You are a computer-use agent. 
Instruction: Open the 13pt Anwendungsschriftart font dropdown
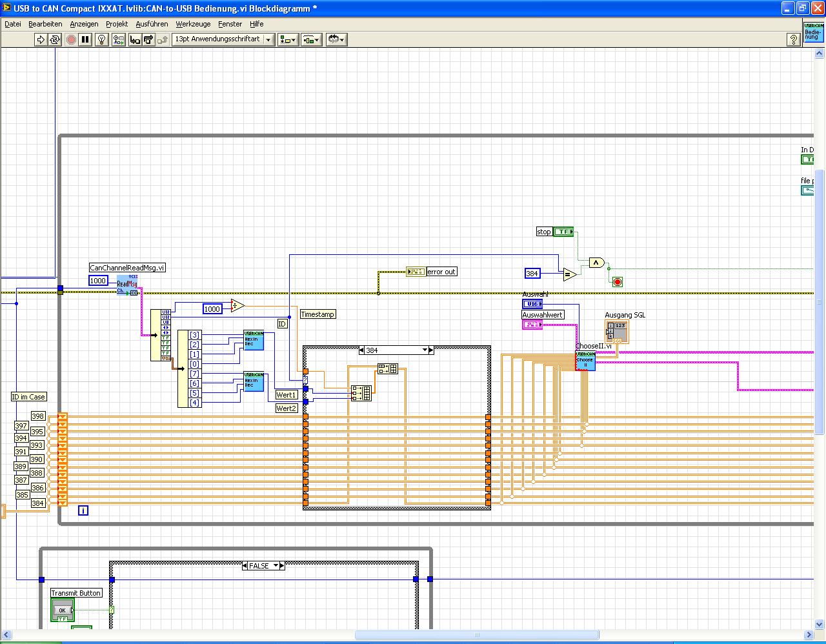click(x=223, y=39)
